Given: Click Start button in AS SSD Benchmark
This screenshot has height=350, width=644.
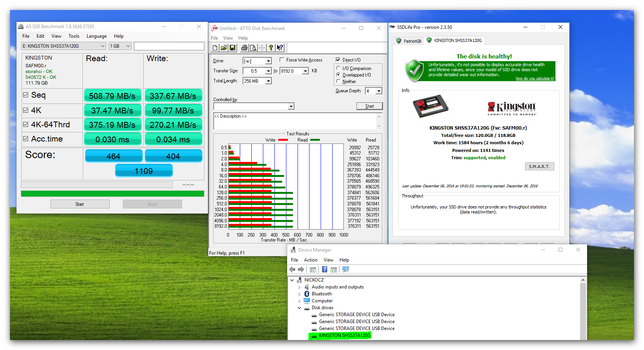Looking at the screenshot, I should pos(80,204).
